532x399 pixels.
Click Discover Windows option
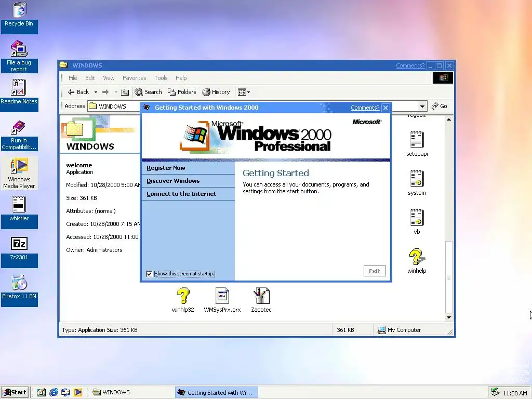(x=188, y=181)
